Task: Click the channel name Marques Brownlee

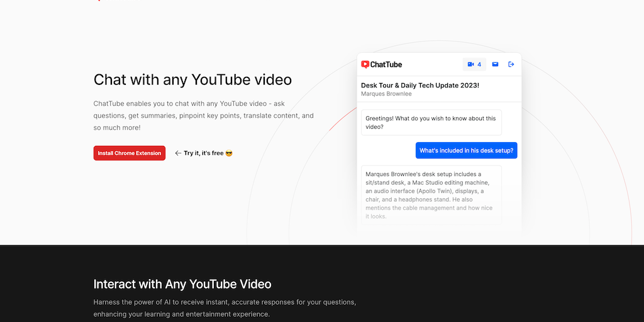Action: (x=386, y=94)
